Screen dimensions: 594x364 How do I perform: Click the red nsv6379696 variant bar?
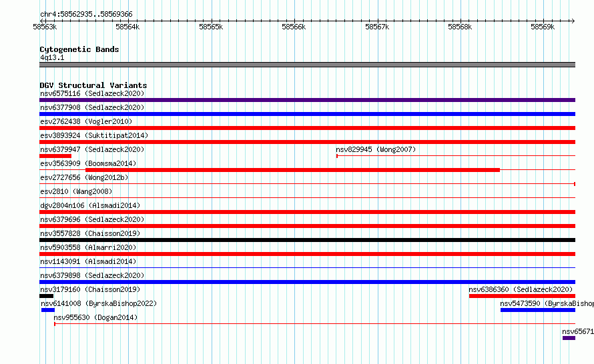point(307,226)
